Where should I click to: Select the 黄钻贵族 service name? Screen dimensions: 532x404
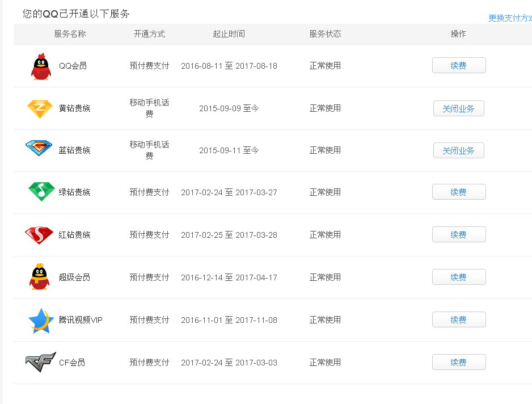tap(75, 108)
